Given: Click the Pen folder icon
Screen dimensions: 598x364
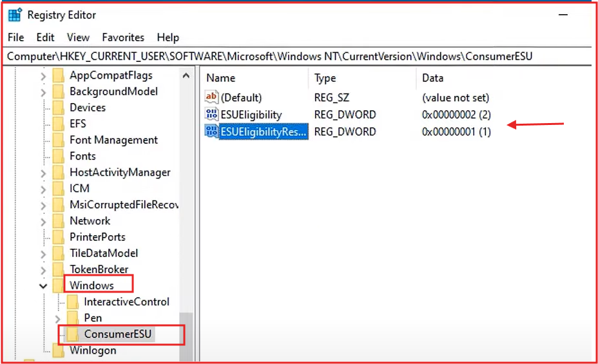Looking at the screenshot, I should 73,318.
